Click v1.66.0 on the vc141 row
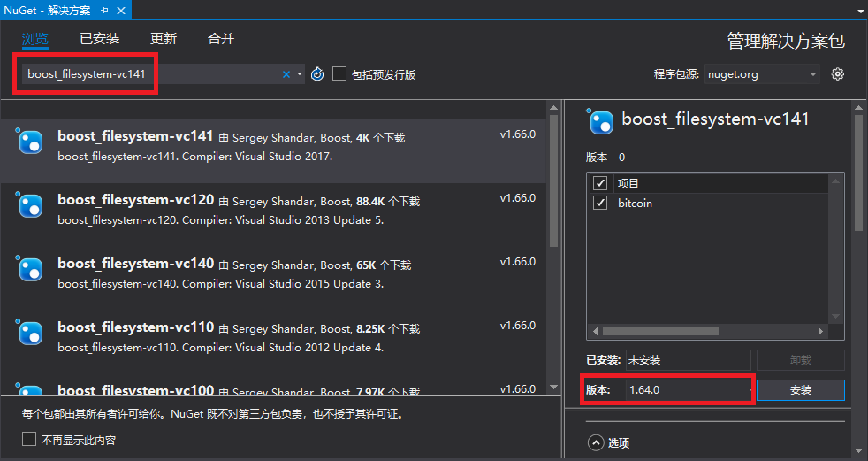This screenshot has width=868, height=461. [518, 134]
